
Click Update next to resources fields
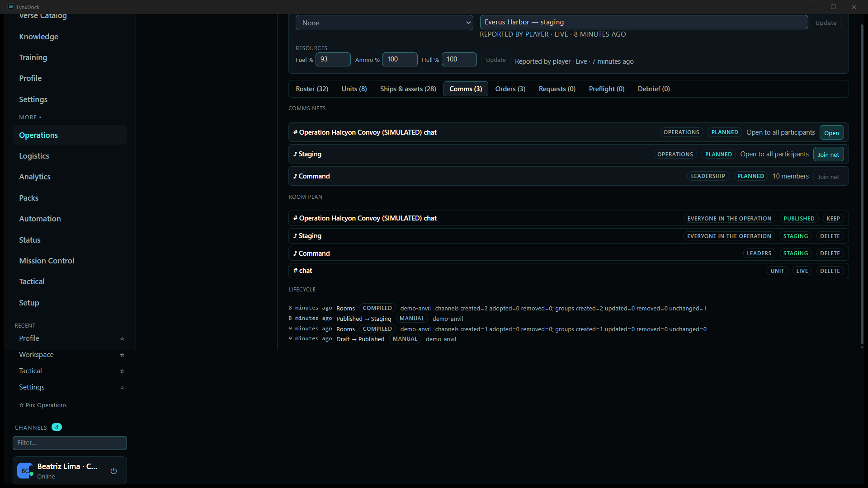(x=495, y=60)
